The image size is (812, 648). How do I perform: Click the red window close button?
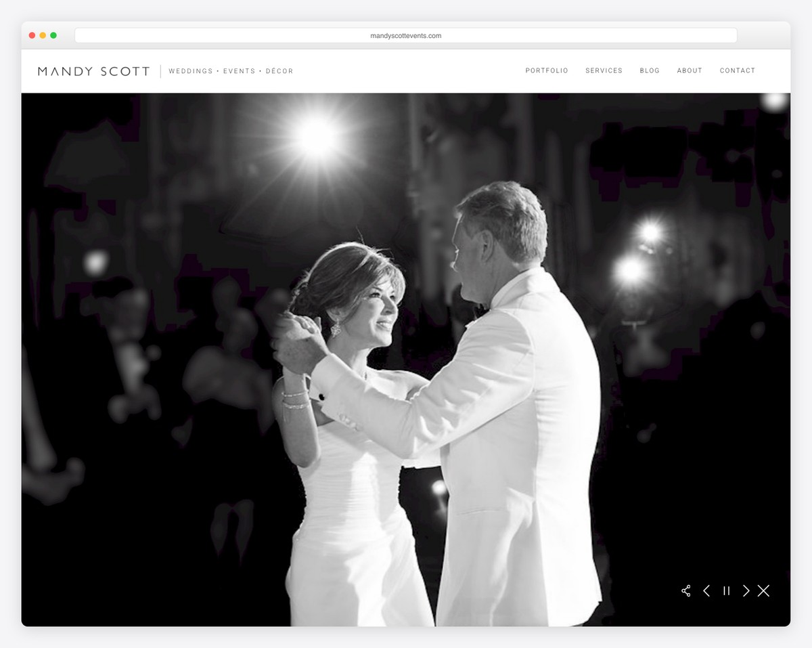click(31, 35)
